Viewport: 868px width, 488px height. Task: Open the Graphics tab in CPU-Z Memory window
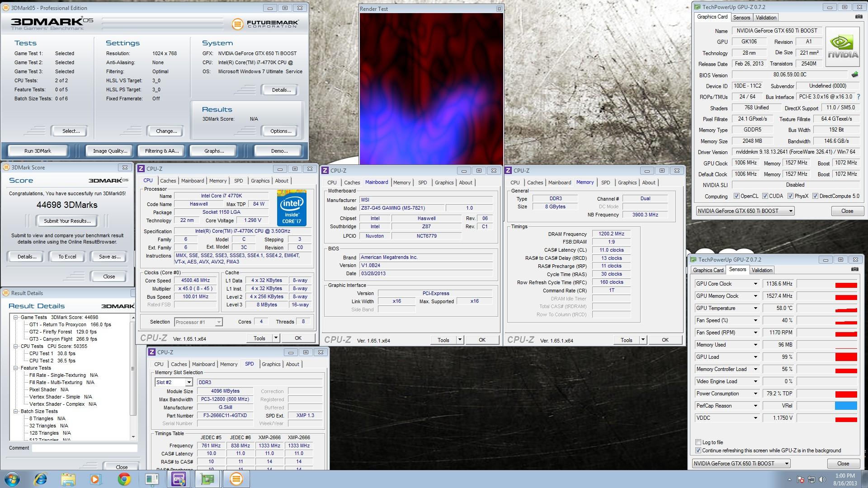tap(627, 183)
